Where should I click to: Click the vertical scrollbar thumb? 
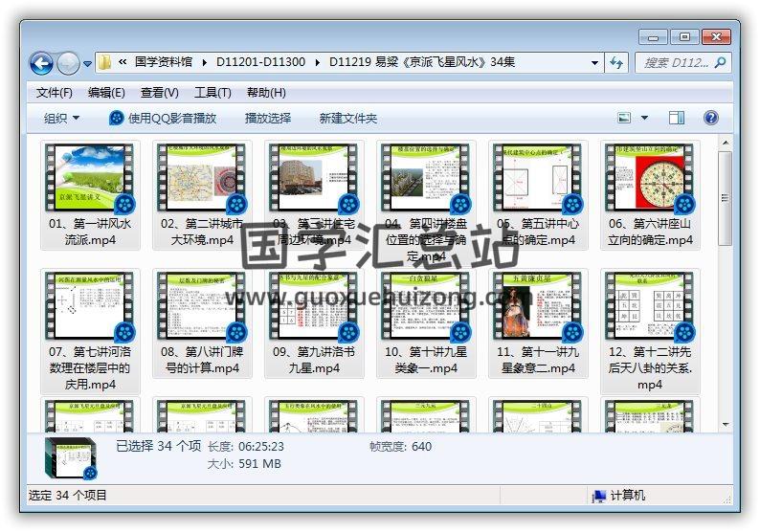726,199
